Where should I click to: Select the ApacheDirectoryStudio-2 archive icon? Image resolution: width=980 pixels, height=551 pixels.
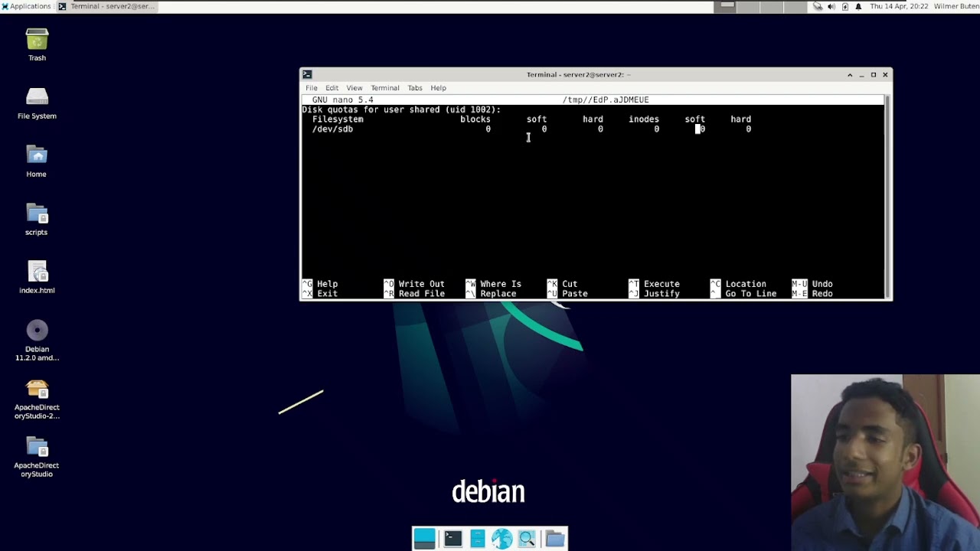[37, 390]
